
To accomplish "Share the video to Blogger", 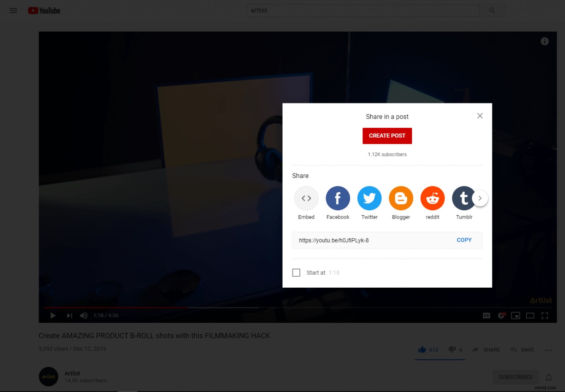I will [401, 198].
